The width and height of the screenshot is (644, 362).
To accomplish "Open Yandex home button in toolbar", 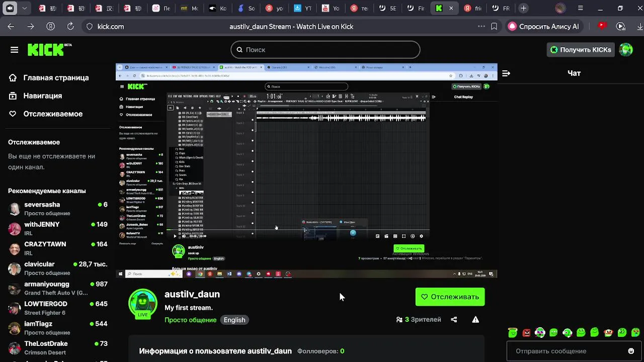I will [x=50, y=27].
